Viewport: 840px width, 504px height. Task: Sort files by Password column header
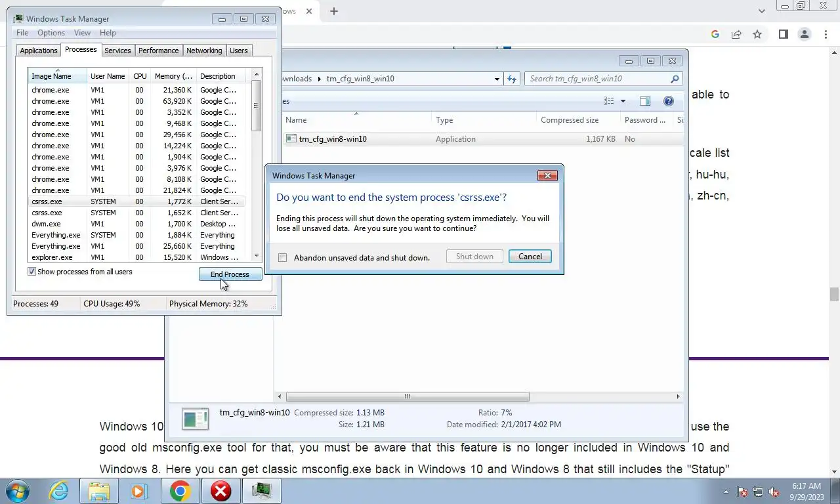tap(646, 120)
